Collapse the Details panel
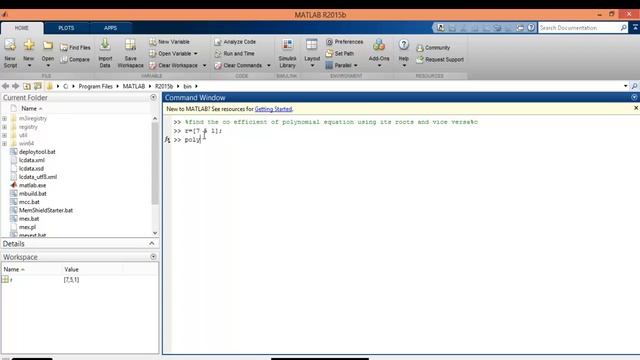The height and width of the screenshot is (360, 640). 152,243
